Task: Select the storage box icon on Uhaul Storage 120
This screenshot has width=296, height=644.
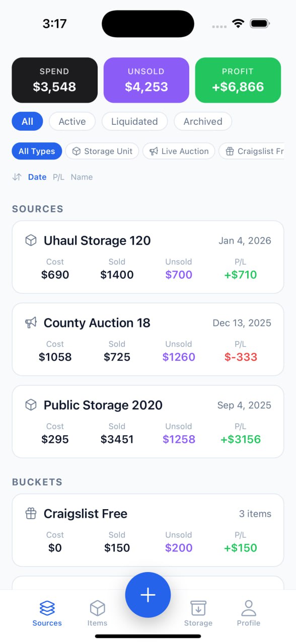Action: (x=31, y=240)
